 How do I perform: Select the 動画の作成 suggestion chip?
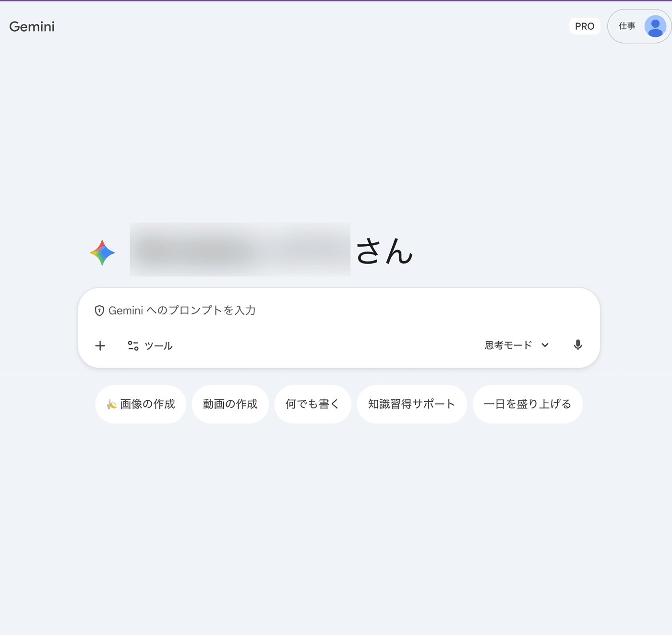[230, 404]
